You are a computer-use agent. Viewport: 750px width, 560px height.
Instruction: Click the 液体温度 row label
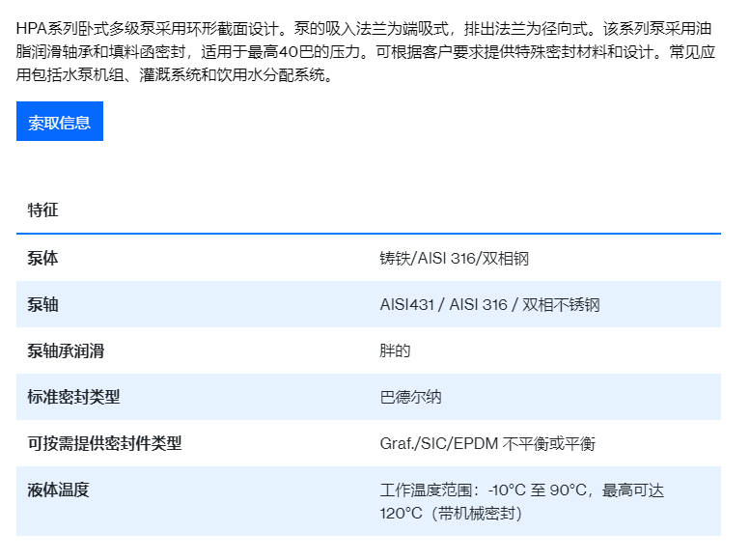tap(58, 490)
